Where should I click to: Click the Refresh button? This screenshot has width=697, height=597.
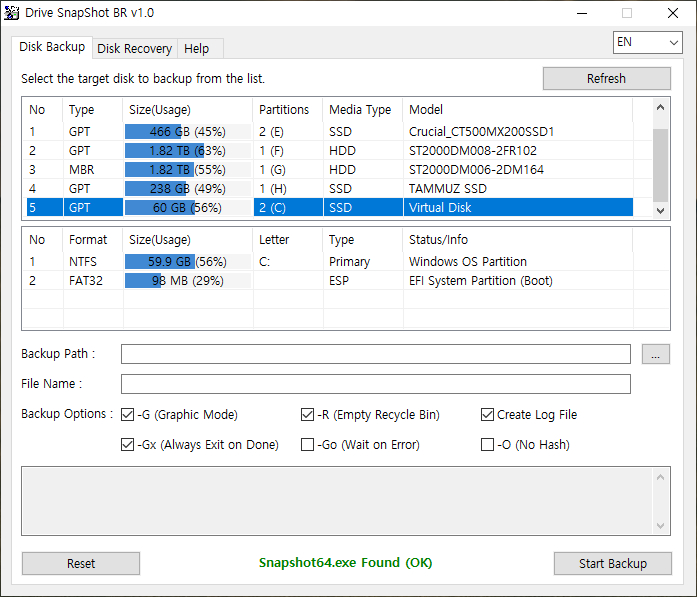click(607, 79)
